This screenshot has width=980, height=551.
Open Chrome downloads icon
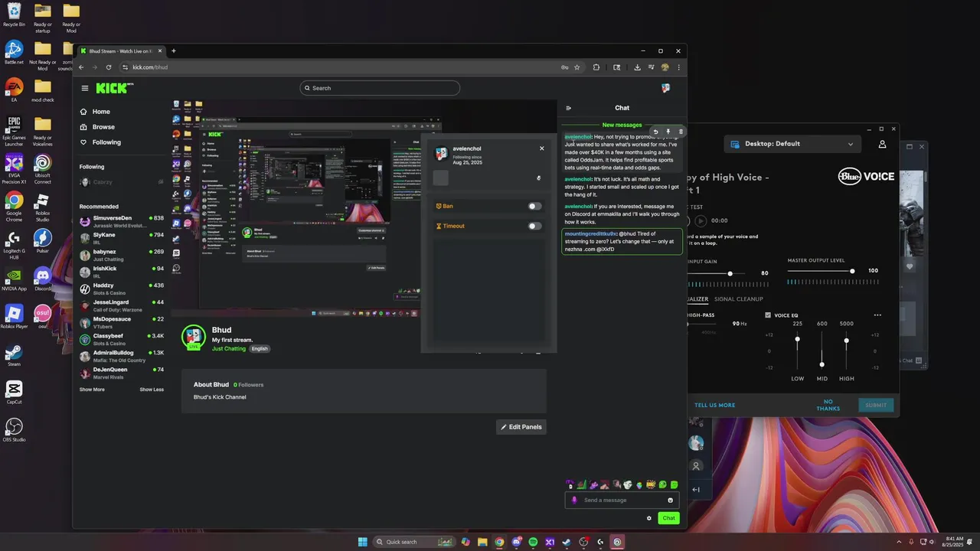(637, 67)
